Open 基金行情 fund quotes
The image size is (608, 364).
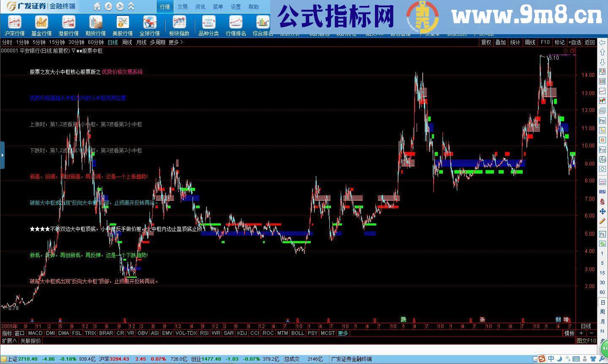point(41,26)
